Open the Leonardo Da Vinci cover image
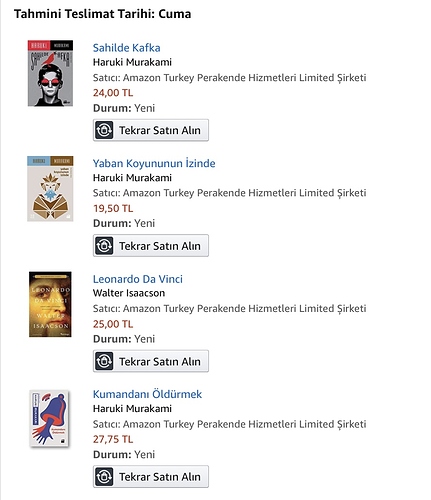Screen dimensions: 431x500 click(x=50, y=304)
